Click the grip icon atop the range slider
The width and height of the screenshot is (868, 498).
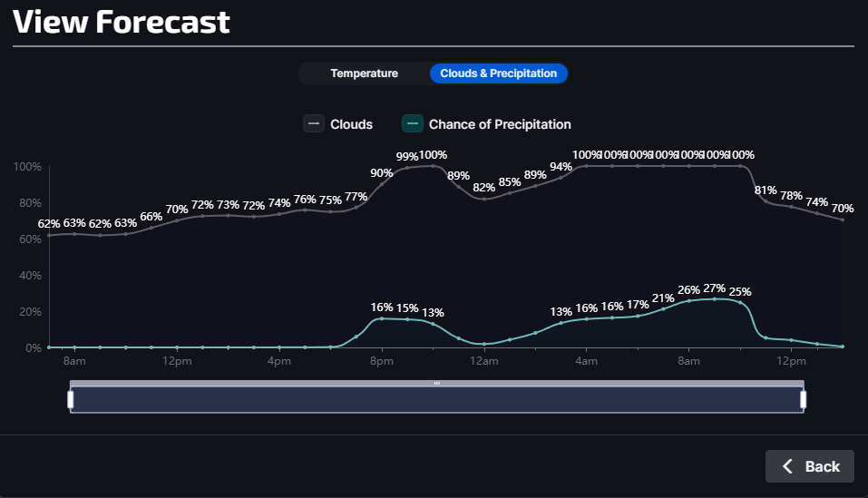(x=437, y=384)
